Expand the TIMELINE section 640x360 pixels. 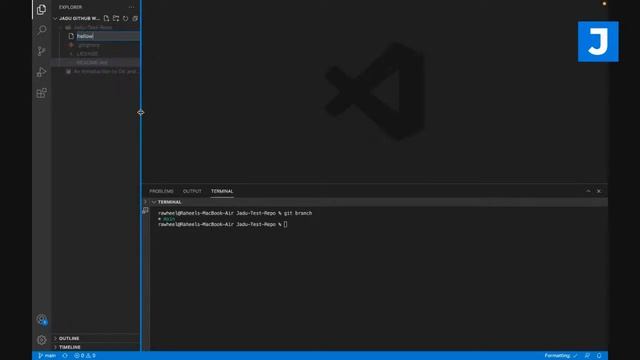click(96, 347)
